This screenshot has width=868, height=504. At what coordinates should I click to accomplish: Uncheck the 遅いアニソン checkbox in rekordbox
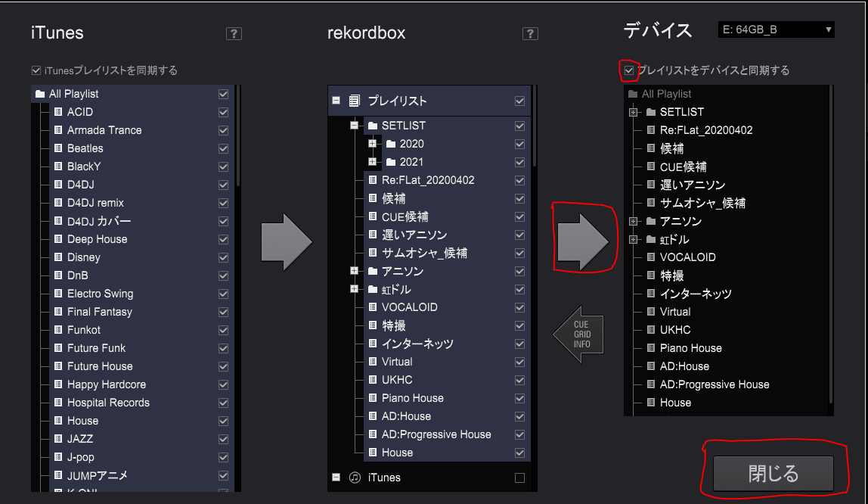519,235
